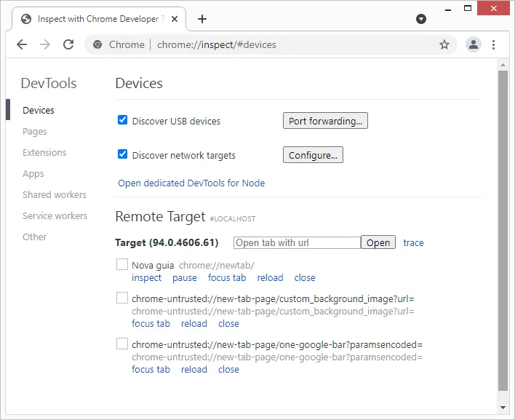Select Service workers in the sidebar
This screenshot has height=420, width=515.
click(55, 216)
